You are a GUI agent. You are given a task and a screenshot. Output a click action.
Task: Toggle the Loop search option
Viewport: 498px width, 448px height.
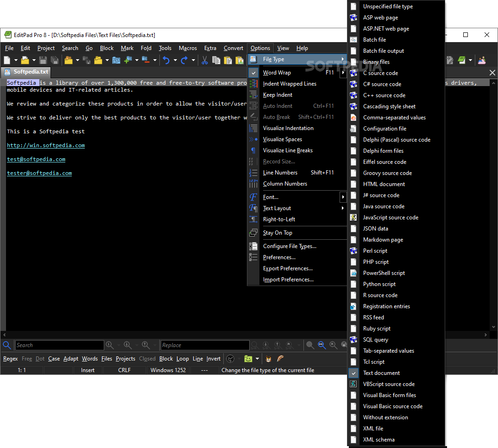183,359
